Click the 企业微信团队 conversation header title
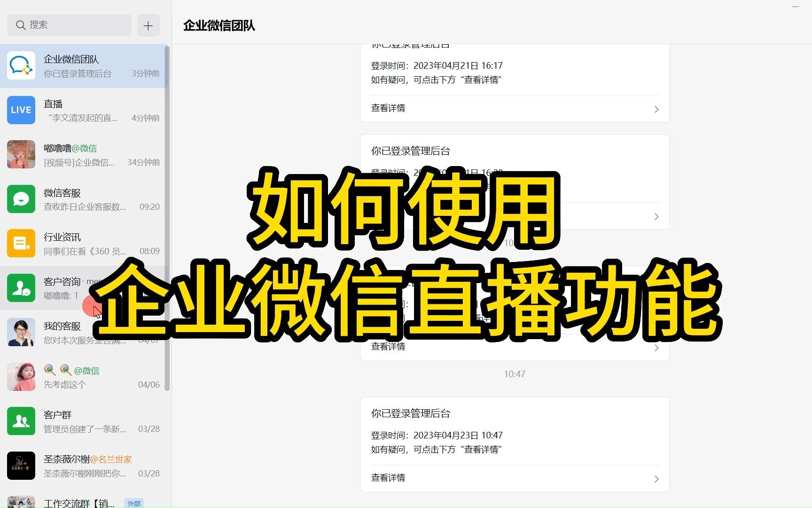 pos(219,25)
